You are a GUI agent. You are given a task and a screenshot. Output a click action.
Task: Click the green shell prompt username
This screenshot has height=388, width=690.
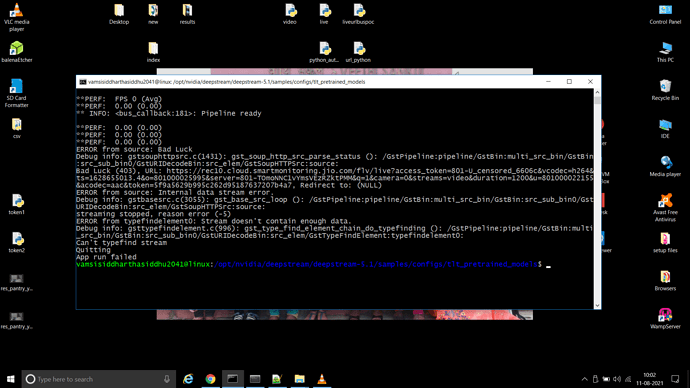point(143,264)
